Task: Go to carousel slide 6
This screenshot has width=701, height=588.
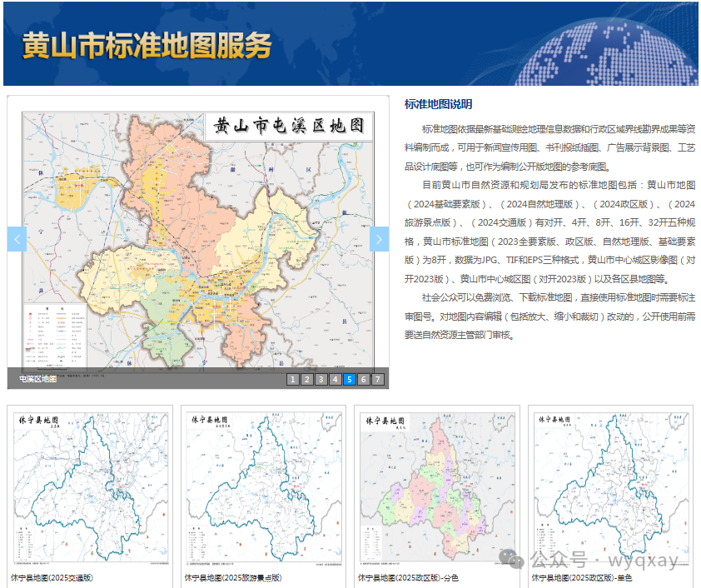Action: pos(364,379)
